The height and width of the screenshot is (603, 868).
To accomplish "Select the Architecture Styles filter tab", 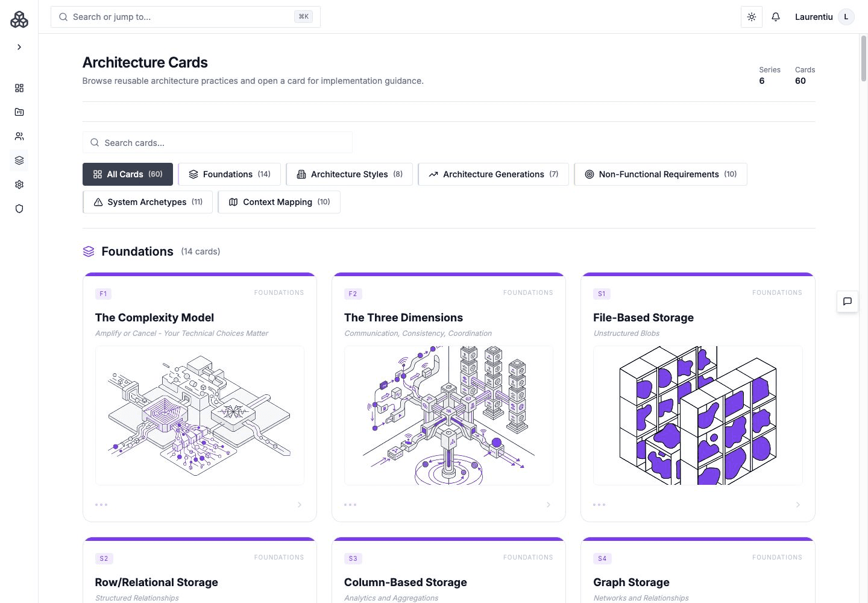I will 350,174.
